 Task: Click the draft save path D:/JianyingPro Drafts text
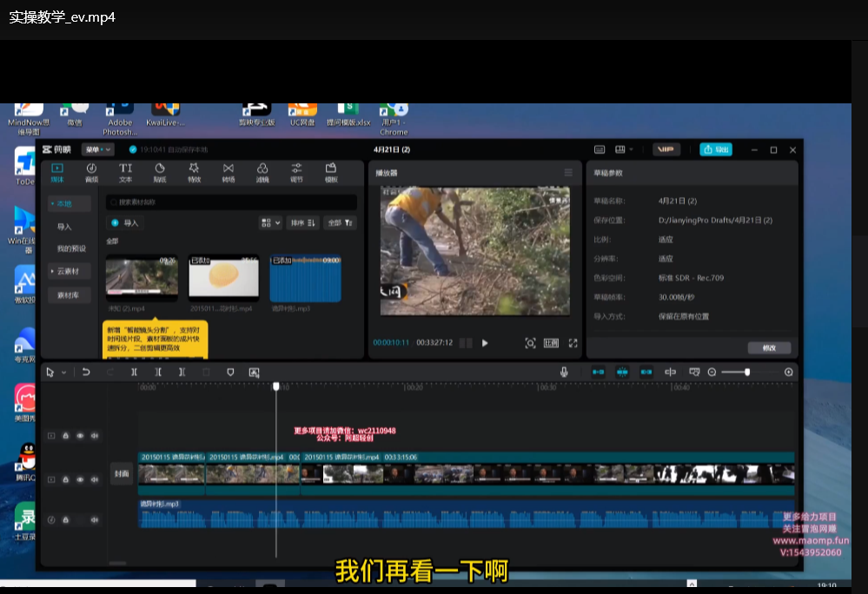(715, 220)
